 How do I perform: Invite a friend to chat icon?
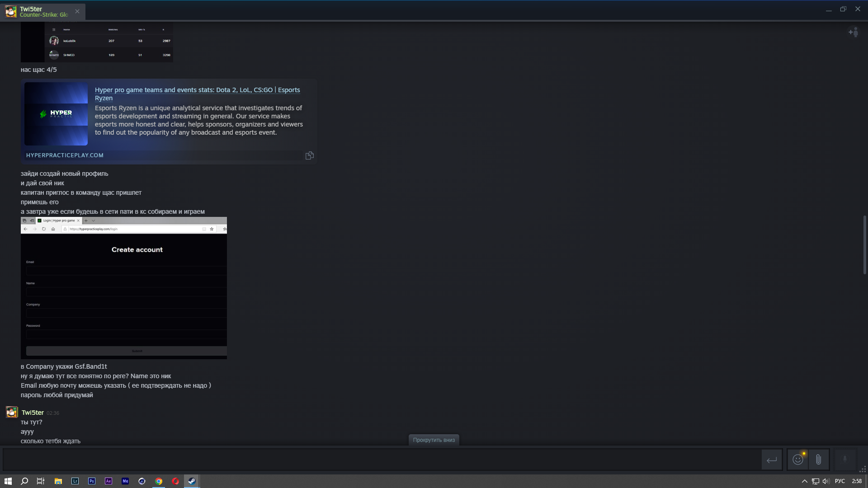pyautogui.click(x=853, y=32)
